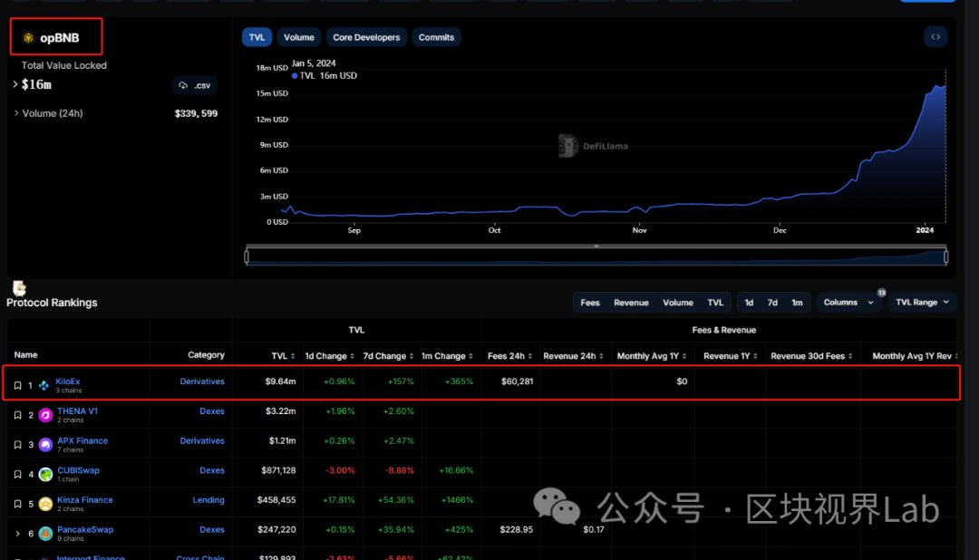
Task: Open the embed code icon above chart
Action: pos(935,37)
